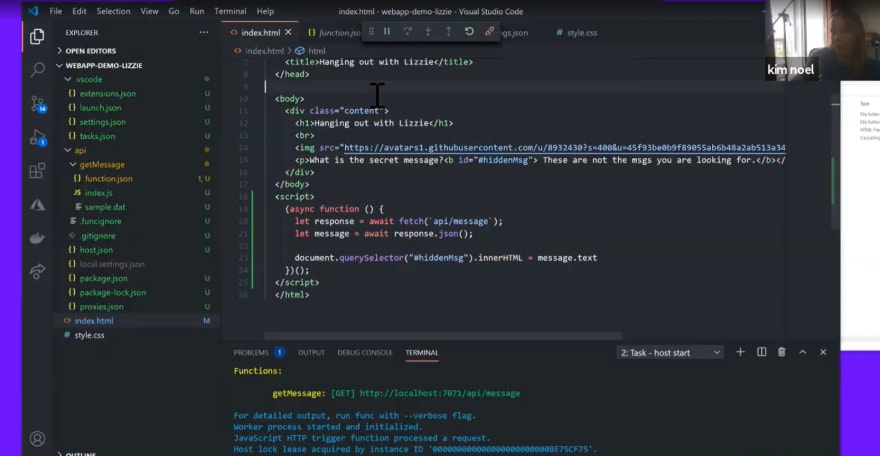Open the Terminal menu

[230, 11]
